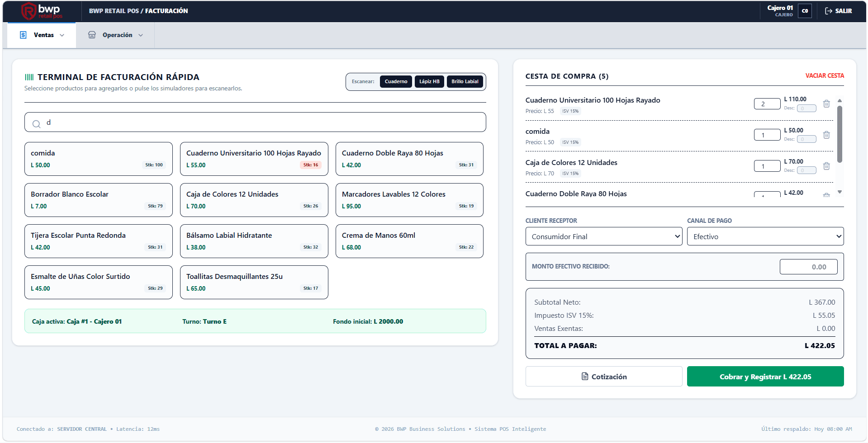Add Caja de Colores 12 Unidades card
The height and width of the screenshot is (443, 868).
(254, 200)
